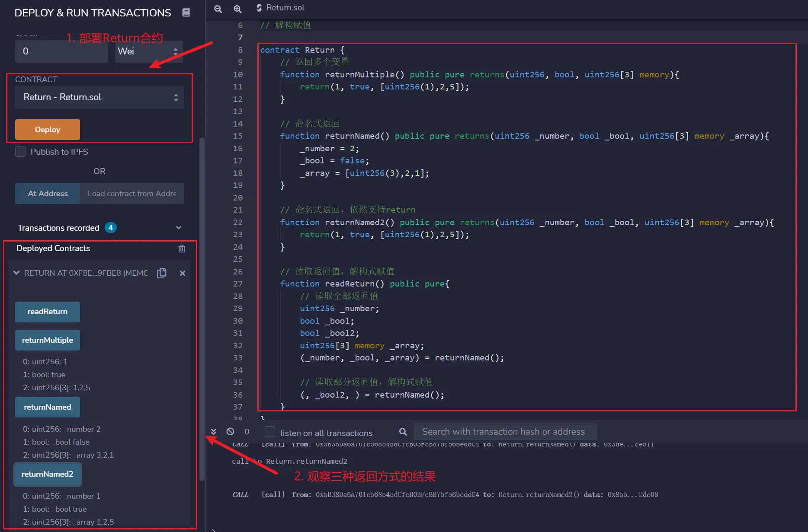808x532 pixels.
Task: Zoom out the code editor
Action: pos(218,9)
